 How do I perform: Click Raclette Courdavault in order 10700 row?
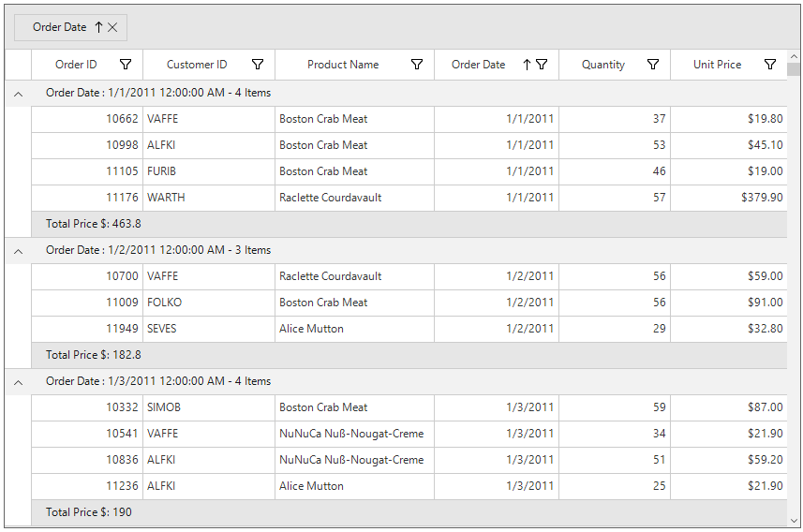click(354, 276)
